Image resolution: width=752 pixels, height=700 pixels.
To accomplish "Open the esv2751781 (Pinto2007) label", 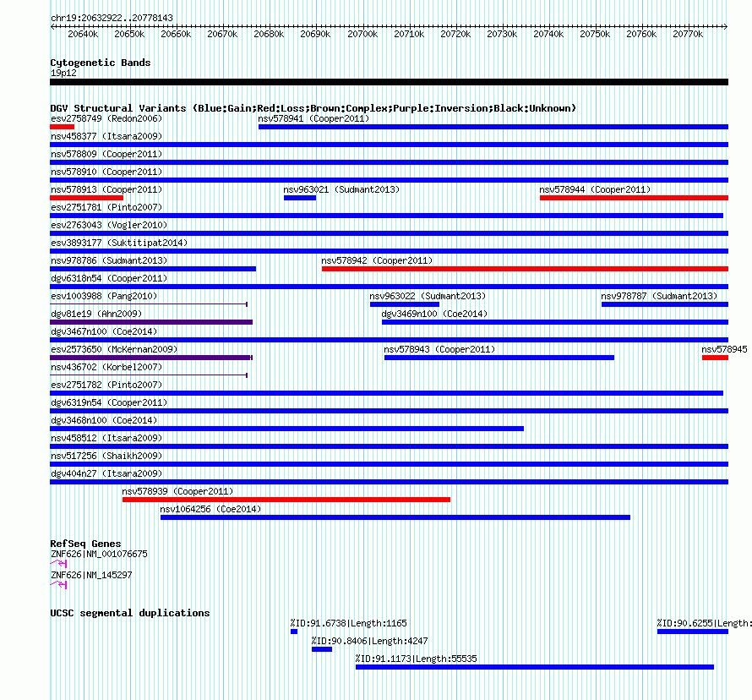I will [x=106, y=207].
